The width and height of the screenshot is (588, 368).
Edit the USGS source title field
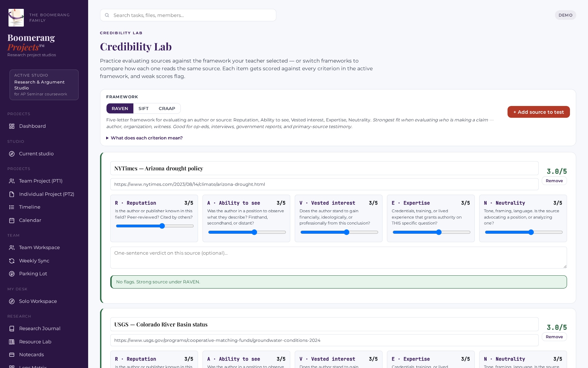point(324,324)
